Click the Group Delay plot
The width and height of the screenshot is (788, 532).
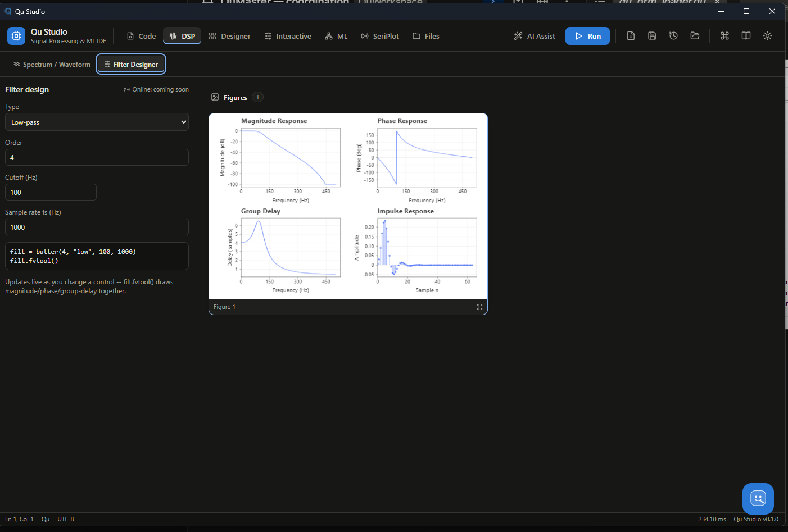(291, 247)
